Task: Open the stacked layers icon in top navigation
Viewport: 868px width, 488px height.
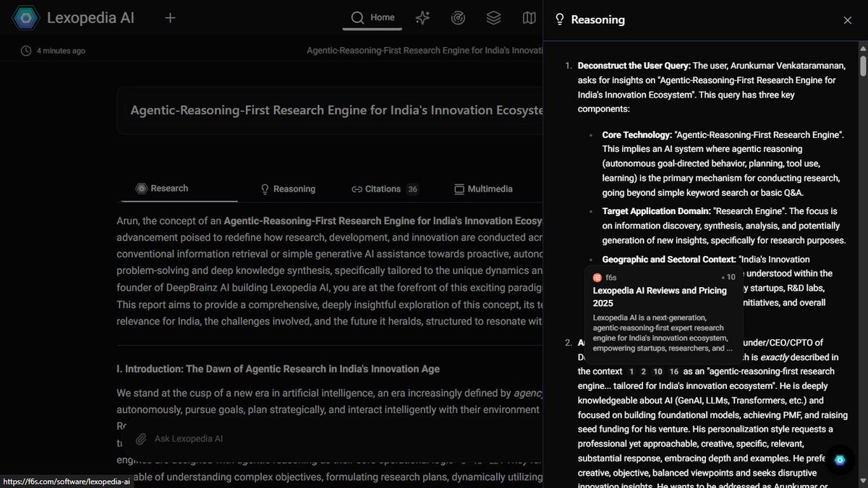Action: tap(493, 18)
